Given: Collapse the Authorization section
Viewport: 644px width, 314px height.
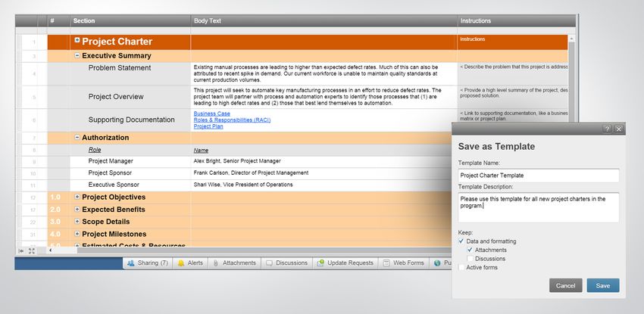Looking at the screenshot, I should click(x=77, y=137).
